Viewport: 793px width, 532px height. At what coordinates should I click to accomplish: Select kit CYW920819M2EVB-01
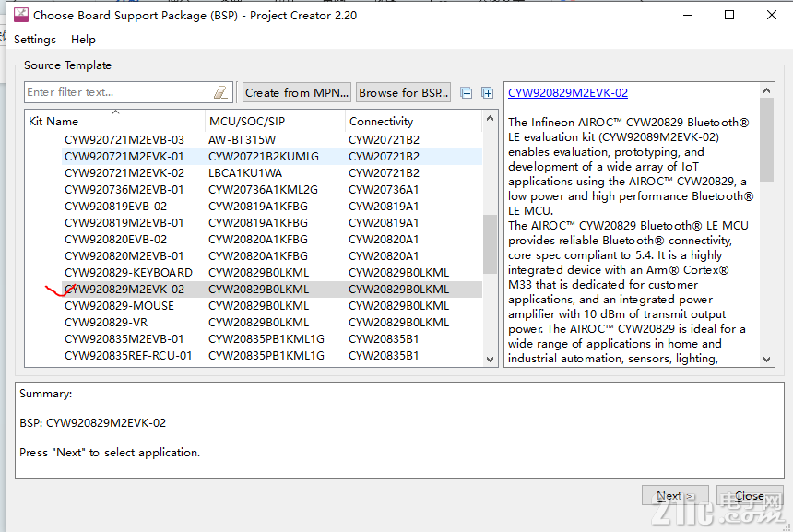(124, 223)
